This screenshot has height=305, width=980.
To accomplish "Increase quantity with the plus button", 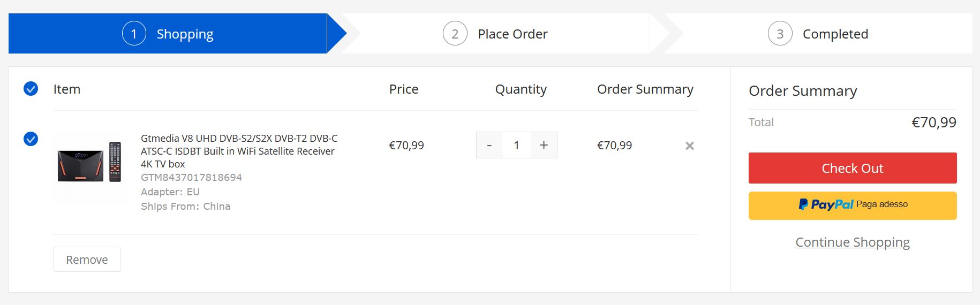I will tap(544, 145).
